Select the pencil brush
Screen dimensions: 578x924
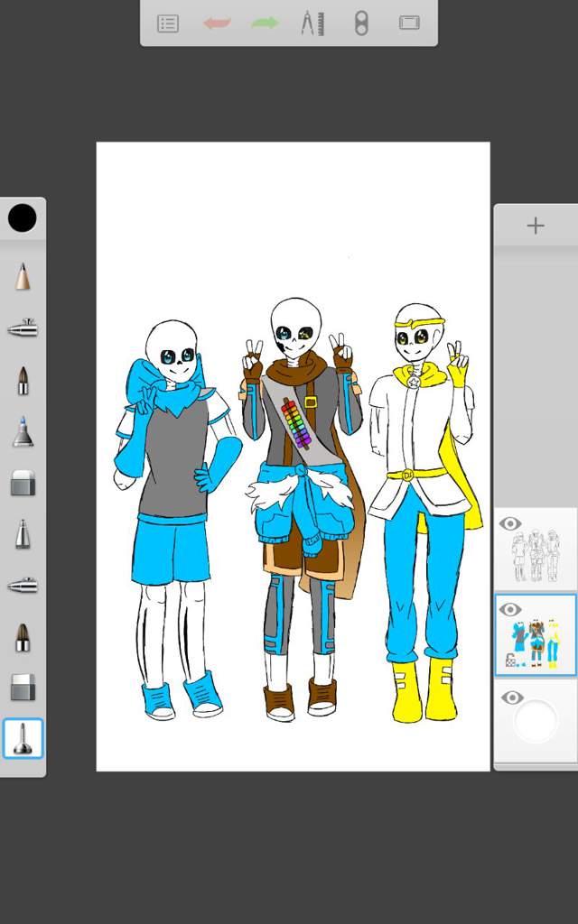[23, 276]
